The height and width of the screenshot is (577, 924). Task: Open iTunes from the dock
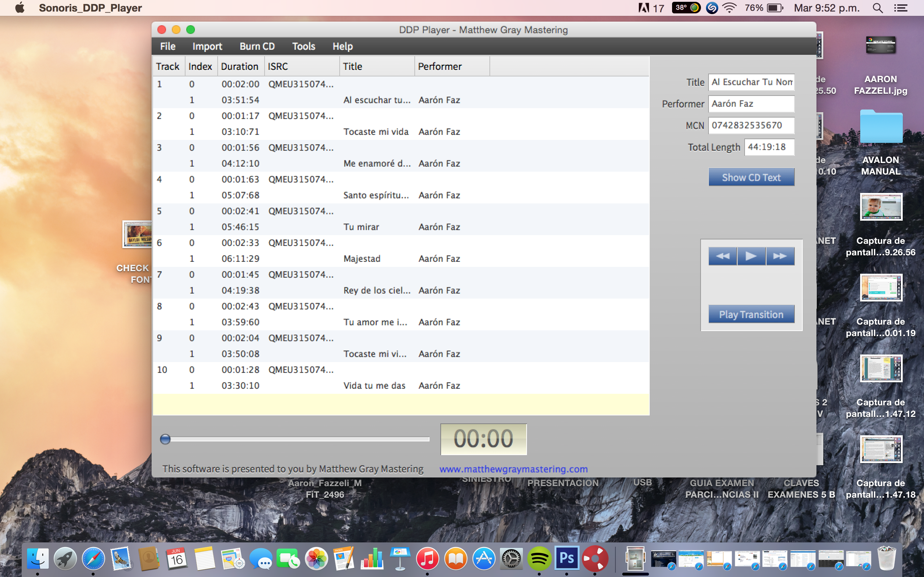427,559
